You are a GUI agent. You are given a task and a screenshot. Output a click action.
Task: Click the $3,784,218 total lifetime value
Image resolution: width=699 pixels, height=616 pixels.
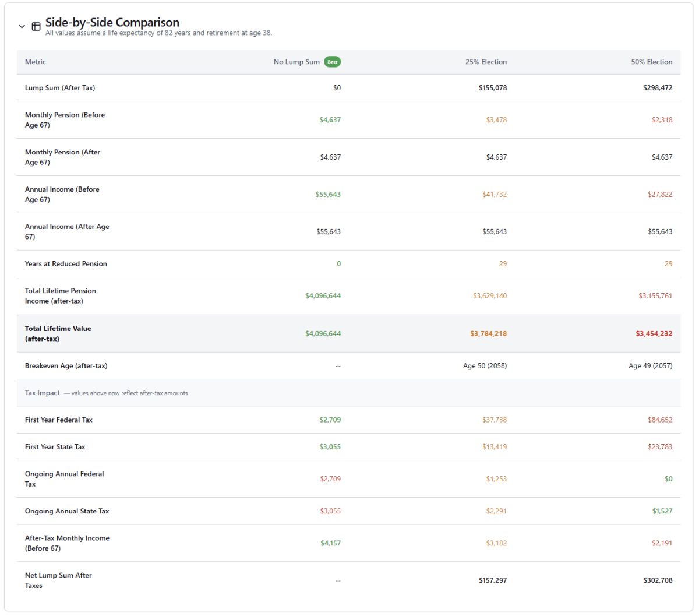tap(489, 334)
